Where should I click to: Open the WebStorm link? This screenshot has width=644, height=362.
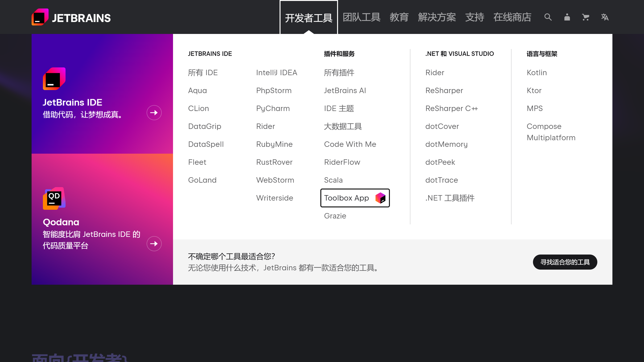tap(275, 180)
